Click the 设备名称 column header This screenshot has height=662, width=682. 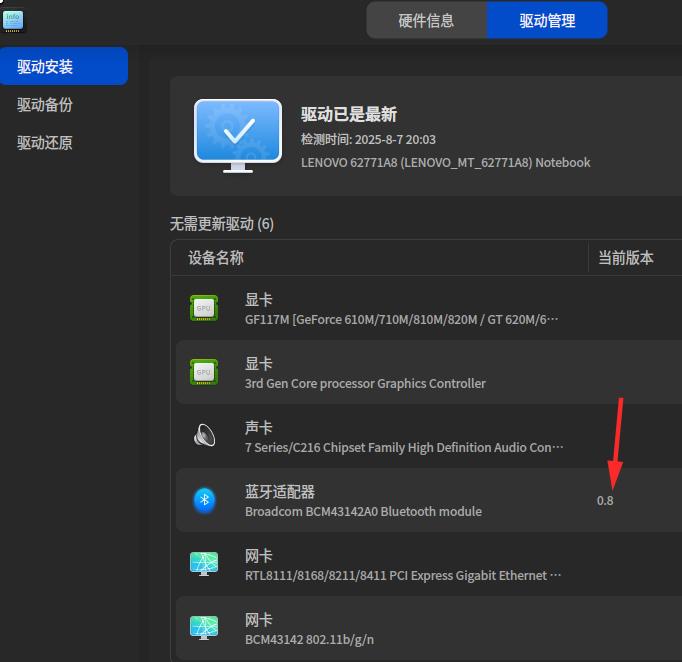coord(216,258)
